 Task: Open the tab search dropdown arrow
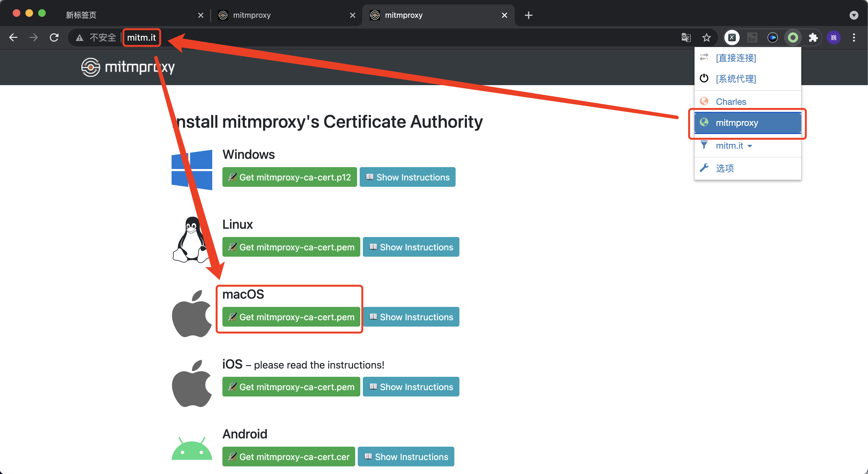[854, 15]
